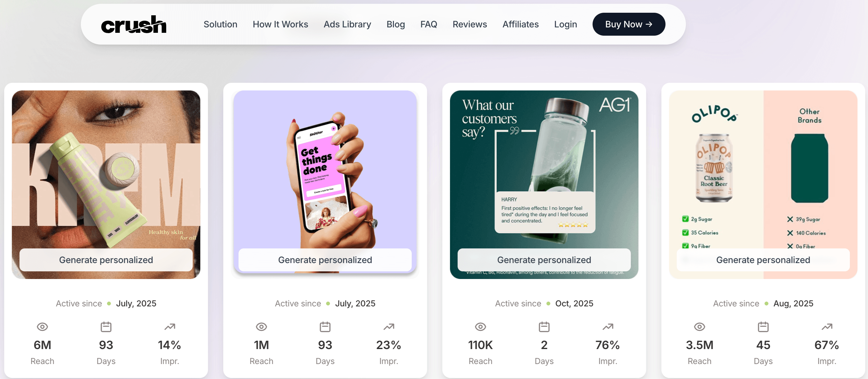Click the trending arrow icon above 76%
Viewport: 868px width, 379px height.
click(x=608, y=326)
